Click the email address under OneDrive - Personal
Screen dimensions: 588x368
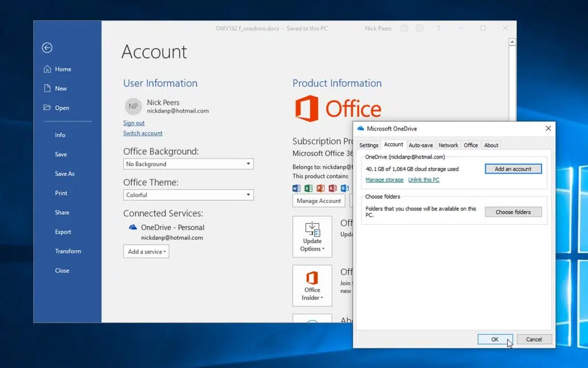click(x=172, y=237)
